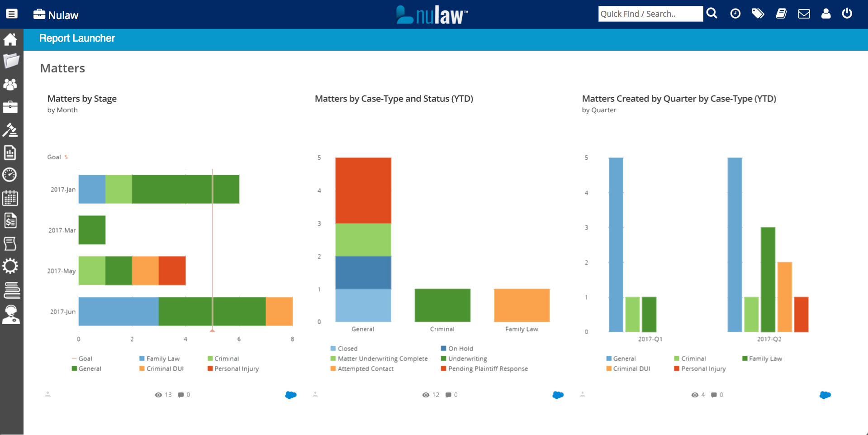Click the Quick Find search field

pyautogui.click(x=650, y=14)
